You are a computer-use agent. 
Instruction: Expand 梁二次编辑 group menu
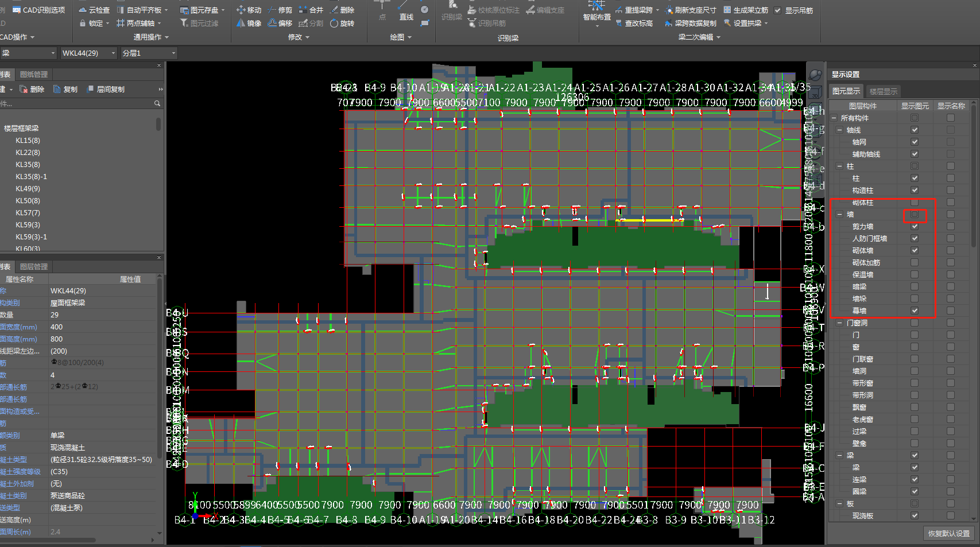(x=699, y=37)
